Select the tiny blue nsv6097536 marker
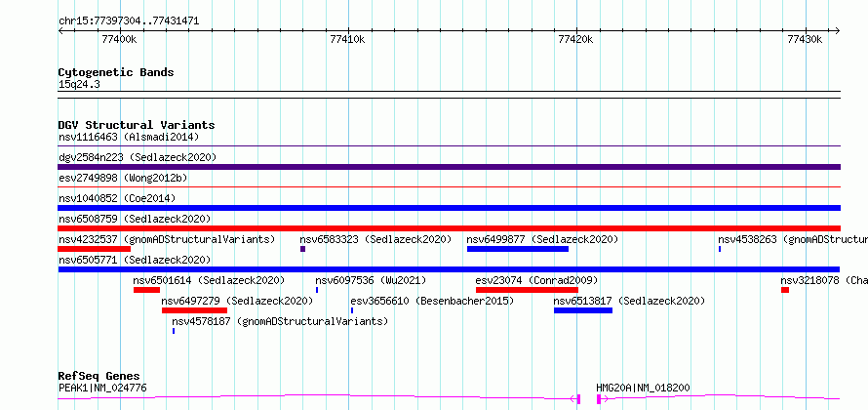Image resolution: width=868 pixels, height=410 pixels. point(317,290)
